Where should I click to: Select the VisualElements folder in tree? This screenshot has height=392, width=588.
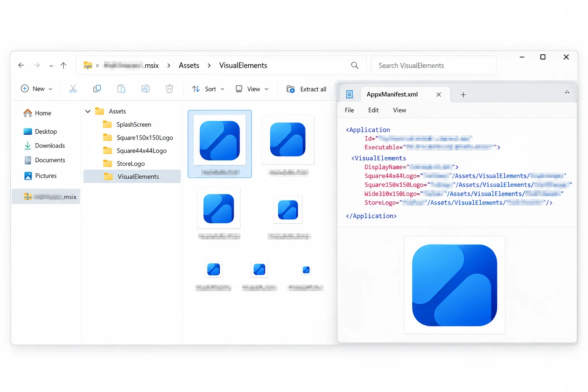point(132,176)
